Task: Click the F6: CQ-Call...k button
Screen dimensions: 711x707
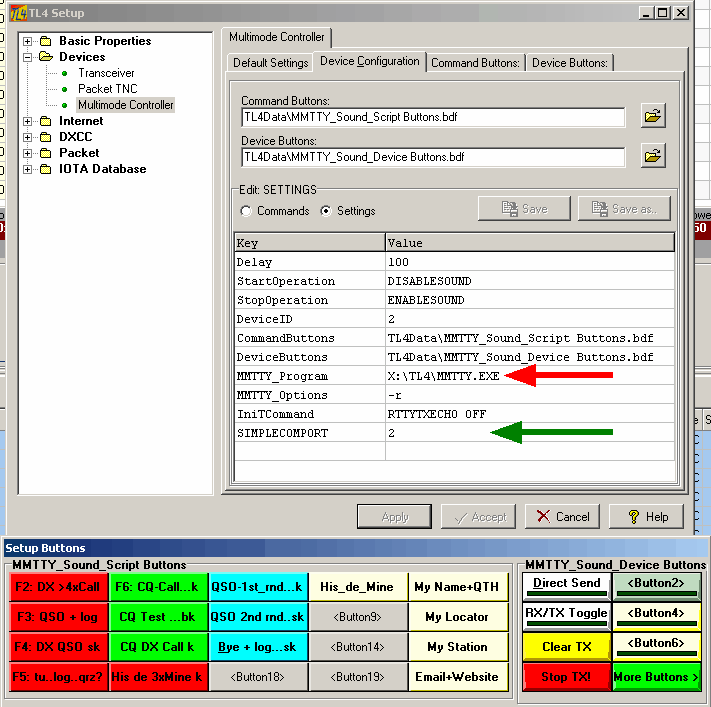Action: (157, 587)
